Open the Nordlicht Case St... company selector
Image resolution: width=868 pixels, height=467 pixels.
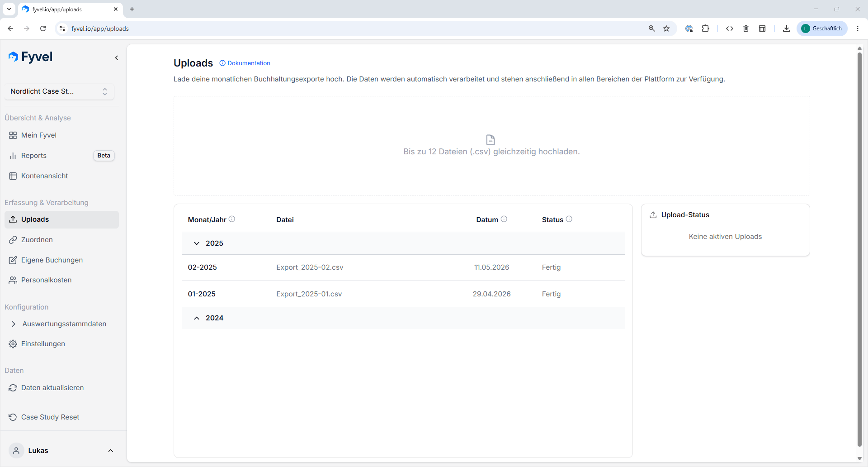click(59, 91)
